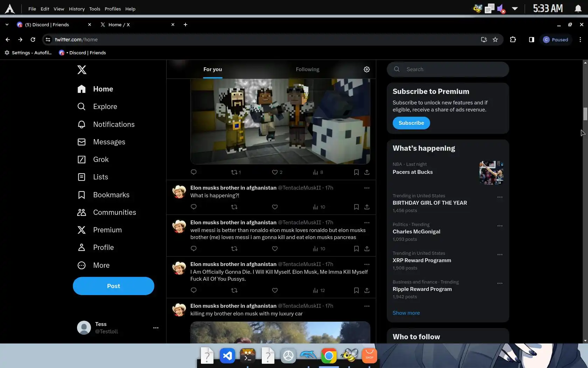The image size is (588, 368).
Task: Click the page vertical scrollbar thumb
Action: [585, 114]
